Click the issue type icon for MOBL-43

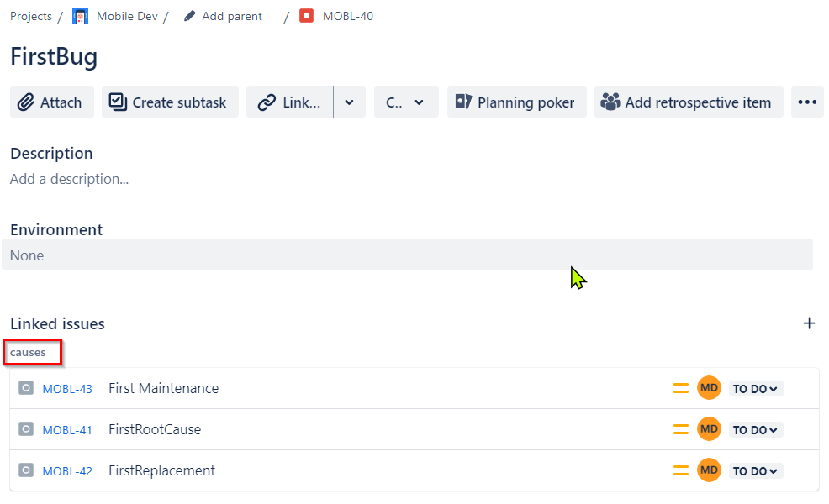click(x=26, y=388)
